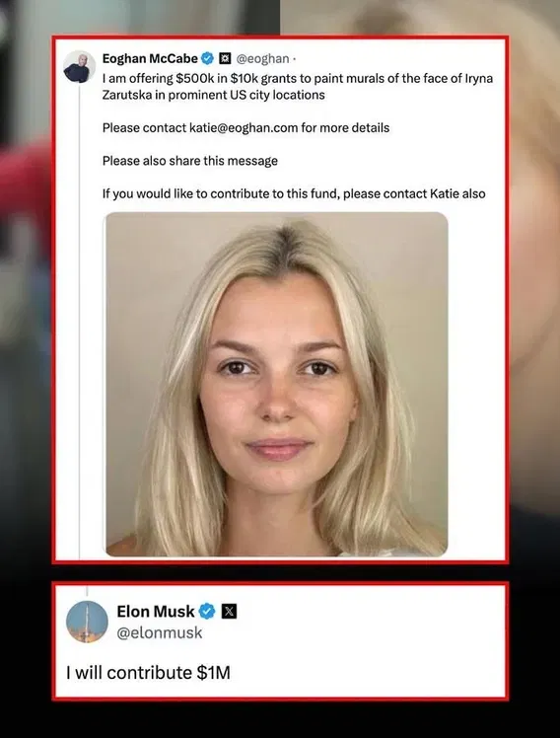This screenshot has height=738, width=560.
Task: Click the verified checkmark next to Elon Musk
Action: pos(207,612)
